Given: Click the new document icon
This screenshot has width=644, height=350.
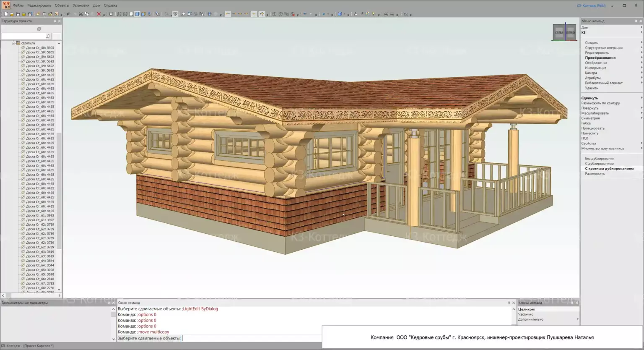Looking at the screenshot, I should [x=6, y=14].
